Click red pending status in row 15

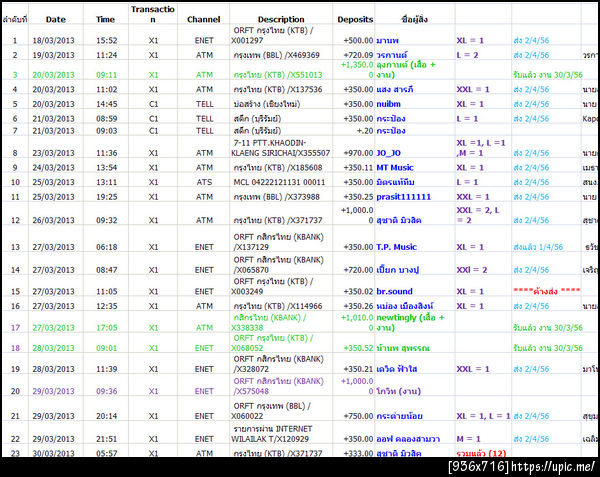pos(547,291)
